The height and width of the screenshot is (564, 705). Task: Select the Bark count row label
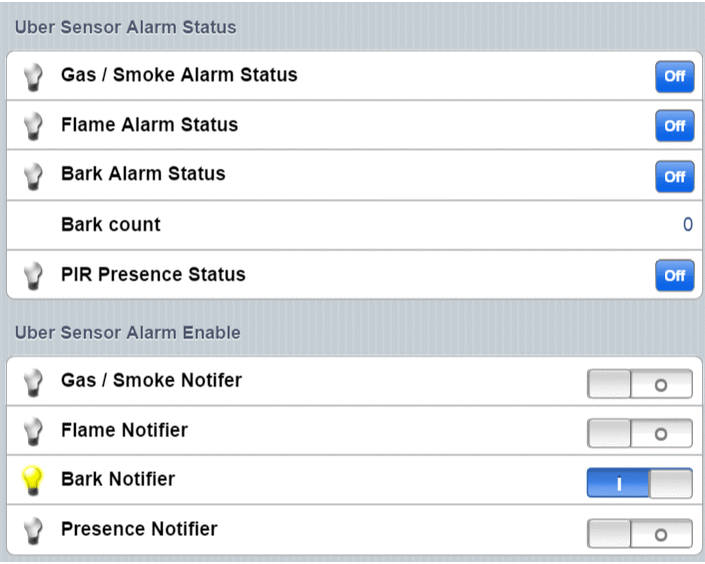click(x=111, y=225)
